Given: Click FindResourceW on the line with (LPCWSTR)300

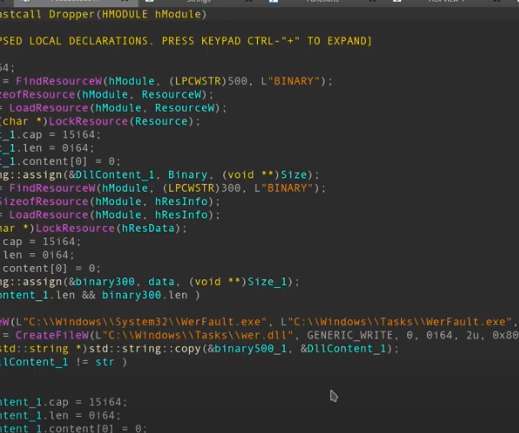Looking at the screenshot, I should pyautogui.click(x=52, y=188).
